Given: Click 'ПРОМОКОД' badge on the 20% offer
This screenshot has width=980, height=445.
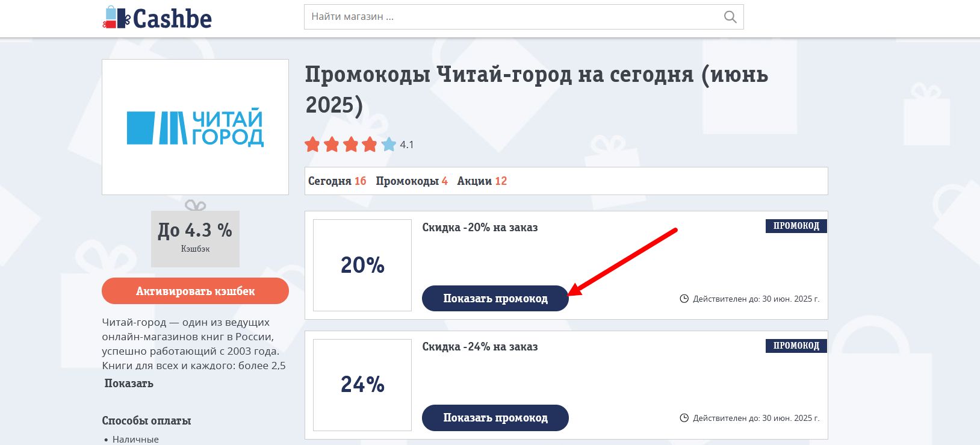Looking at the screenshot, I should pos(796,226).
